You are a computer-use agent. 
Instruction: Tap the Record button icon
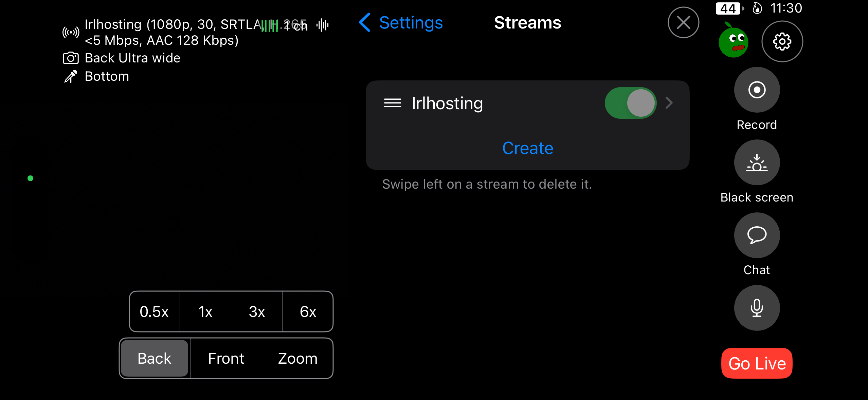click(757, 90)
